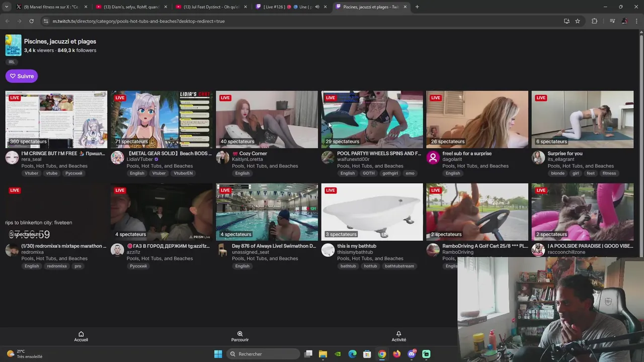
Task: Open File Explorer from the taskbar
Action: [323, 354]
